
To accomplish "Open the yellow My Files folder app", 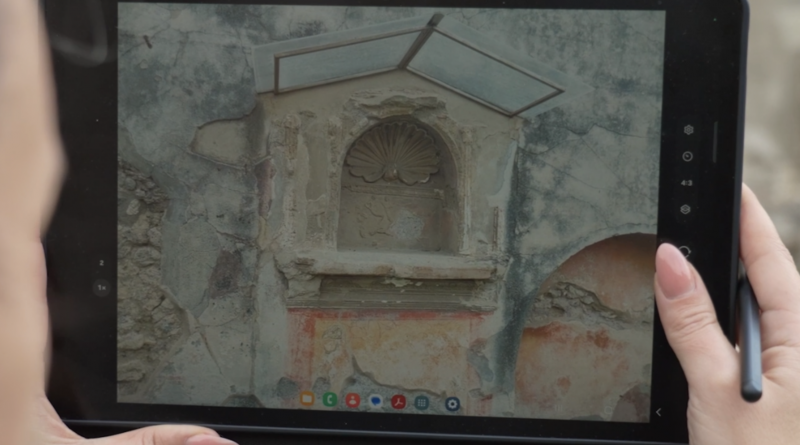I will [x=306, y=401].
